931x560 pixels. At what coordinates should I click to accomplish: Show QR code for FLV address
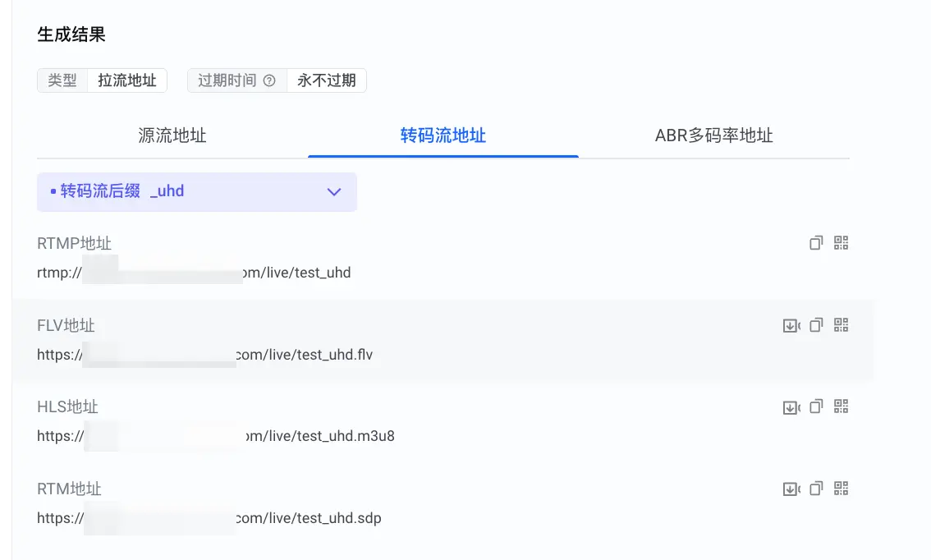tap(841, 325)
